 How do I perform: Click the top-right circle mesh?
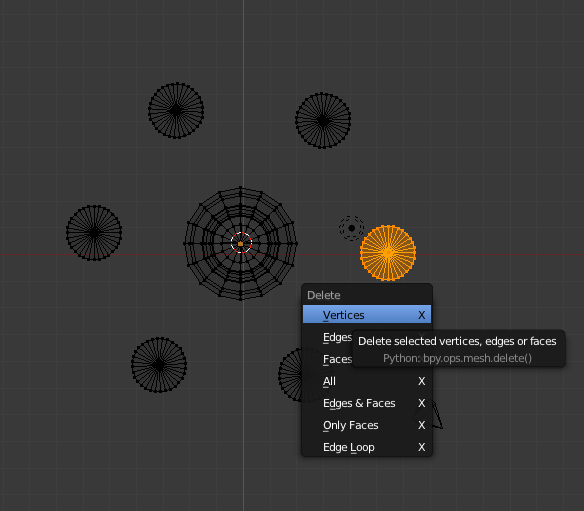[x=323, y=121]
